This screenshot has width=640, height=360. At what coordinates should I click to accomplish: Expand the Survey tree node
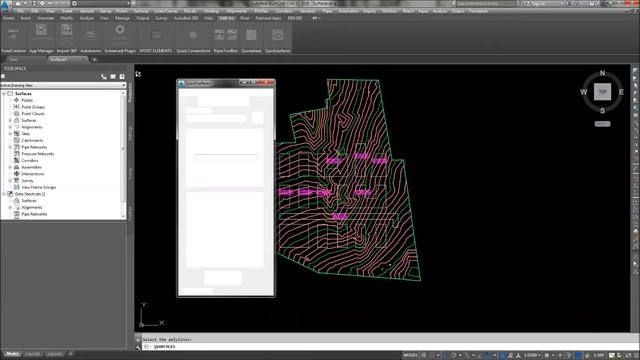[10, 180]
